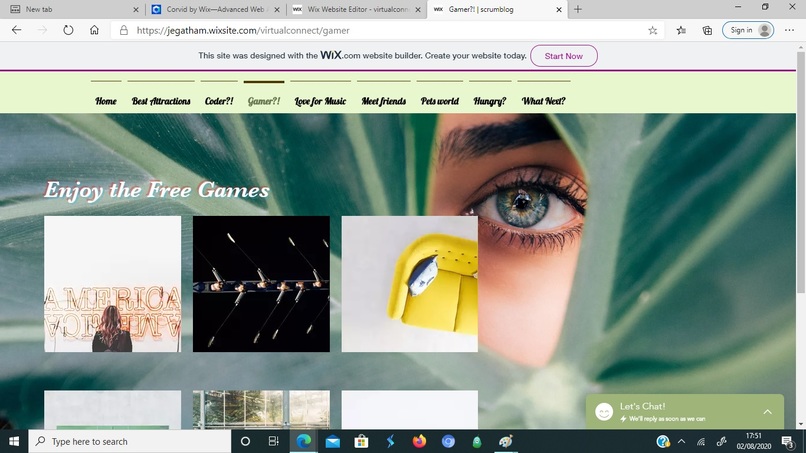Image resolution: width=806 pixels, height=453 pixels.
Task: Switch to Corvid by Wix tab
Action: 216,9
